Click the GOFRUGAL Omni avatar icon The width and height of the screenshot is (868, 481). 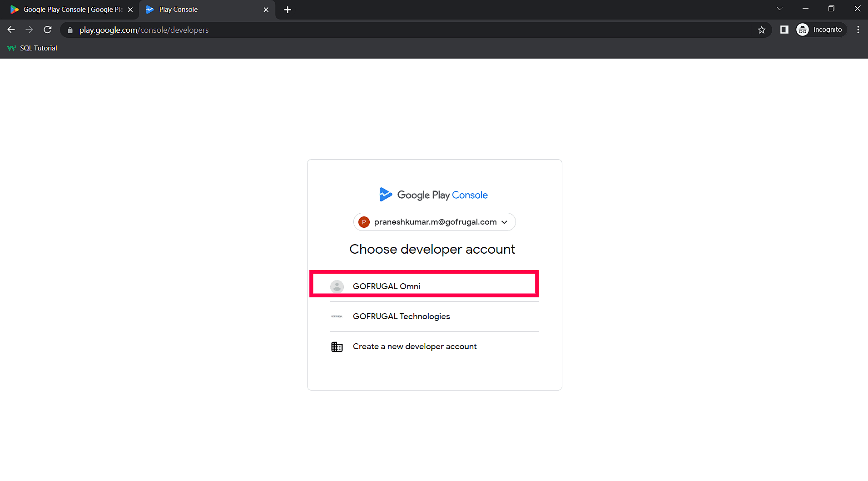pos(337,286)
